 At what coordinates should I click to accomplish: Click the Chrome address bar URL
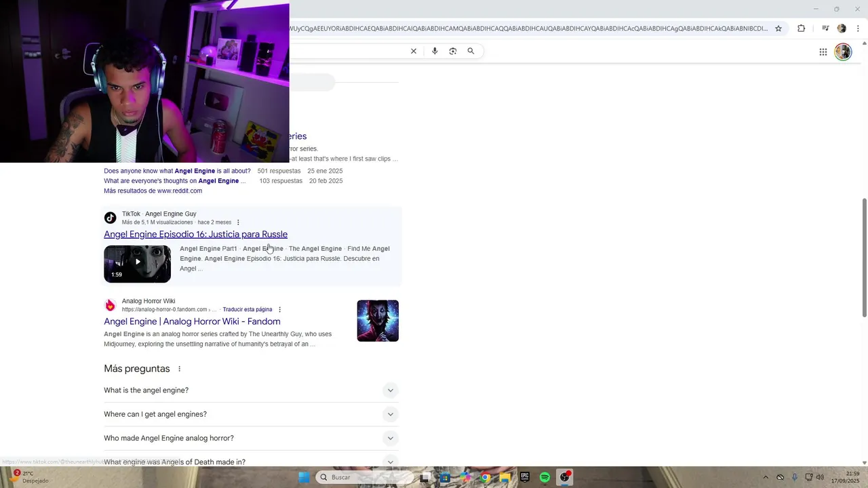[x=528, y=28]
